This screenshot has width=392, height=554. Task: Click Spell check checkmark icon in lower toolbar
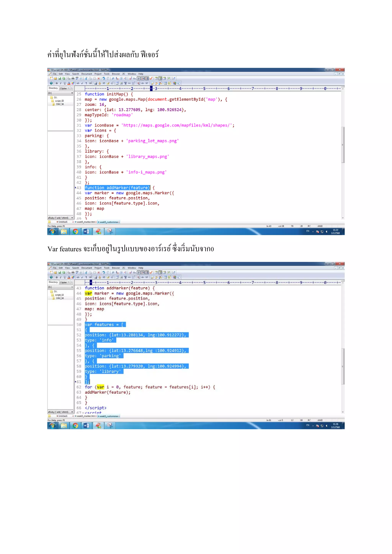(x=151, y=272)
